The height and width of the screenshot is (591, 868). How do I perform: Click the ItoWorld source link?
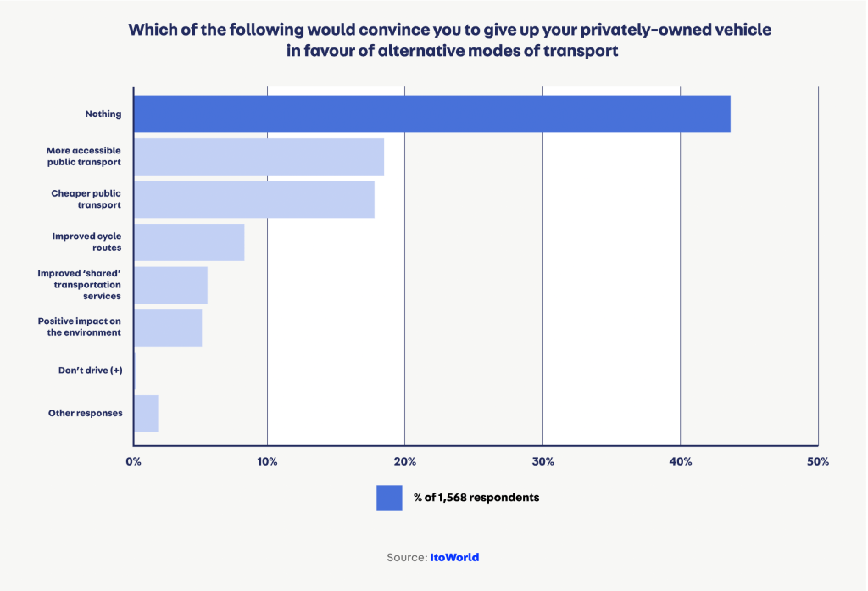[454, 557]
